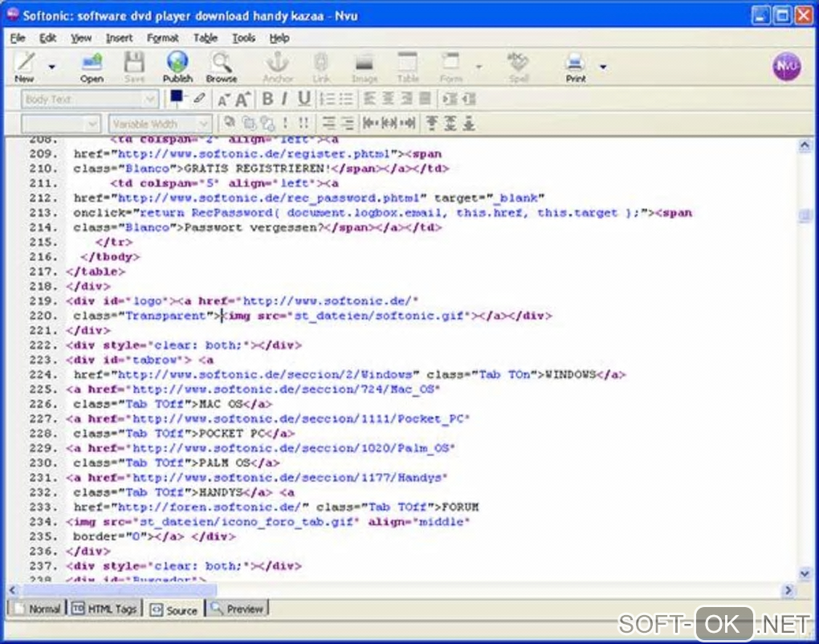Switch to the Normal view tab
The image size is (819, 644).
37,609
